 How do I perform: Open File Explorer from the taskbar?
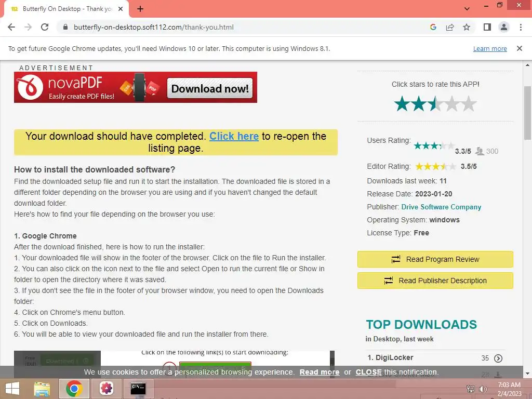tap(42, 389)
